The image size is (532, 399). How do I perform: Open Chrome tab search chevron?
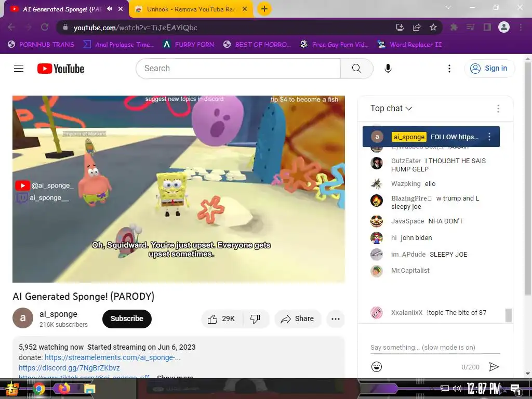coord(448,7)
